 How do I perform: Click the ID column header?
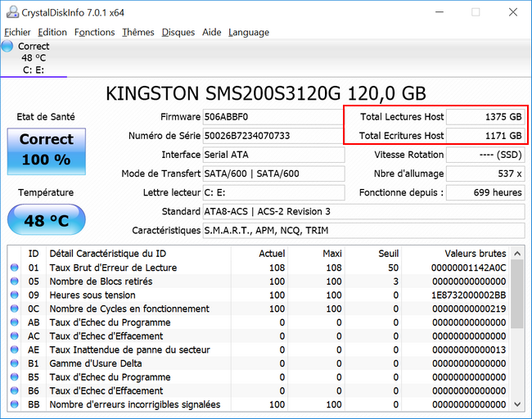(x=34, y=254)
